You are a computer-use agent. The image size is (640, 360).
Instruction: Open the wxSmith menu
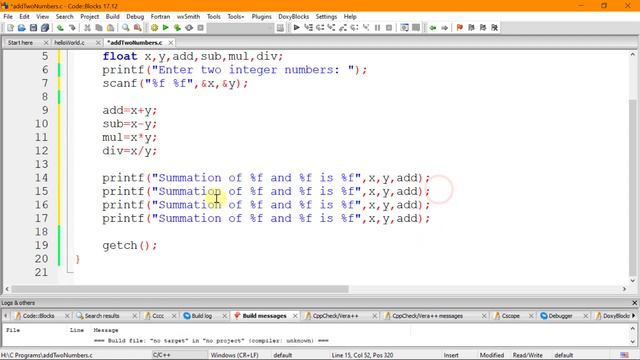pyautogui.click(x=188, y=17)
